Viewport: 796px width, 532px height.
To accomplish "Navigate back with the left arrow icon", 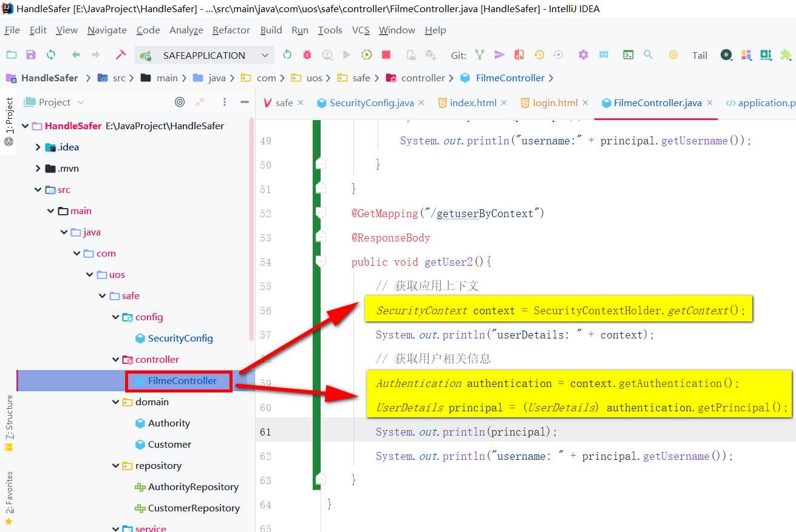I will point(76,55).
